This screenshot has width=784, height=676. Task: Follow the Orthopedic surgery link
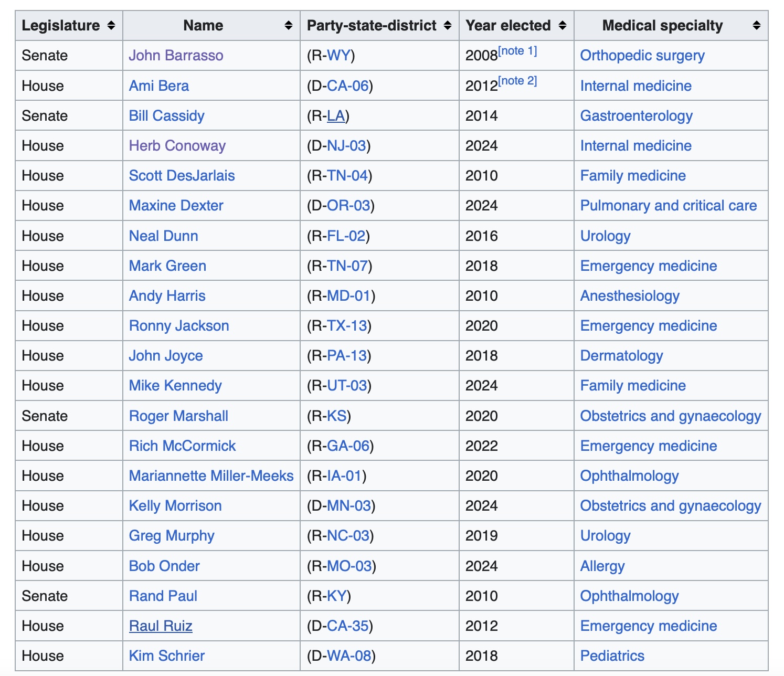tap(642, 56)
